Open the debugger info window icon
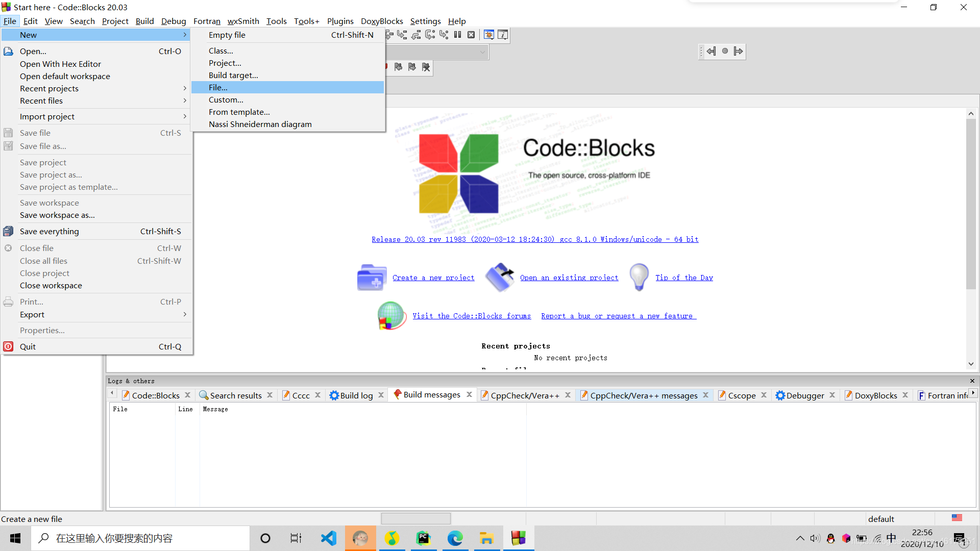The image size is (980, 551). click(x=503, y=35)
